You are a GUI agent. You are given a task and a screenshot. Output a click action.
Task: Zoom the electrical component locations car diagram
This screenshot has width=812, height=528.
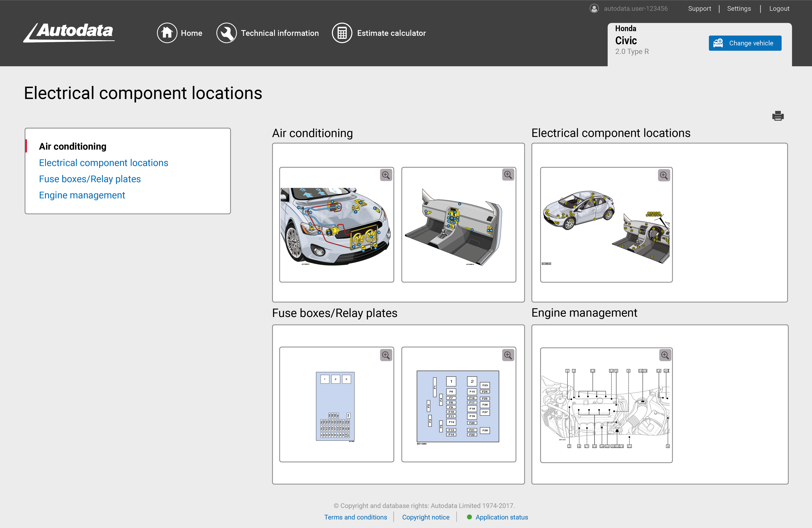point(664,175)
